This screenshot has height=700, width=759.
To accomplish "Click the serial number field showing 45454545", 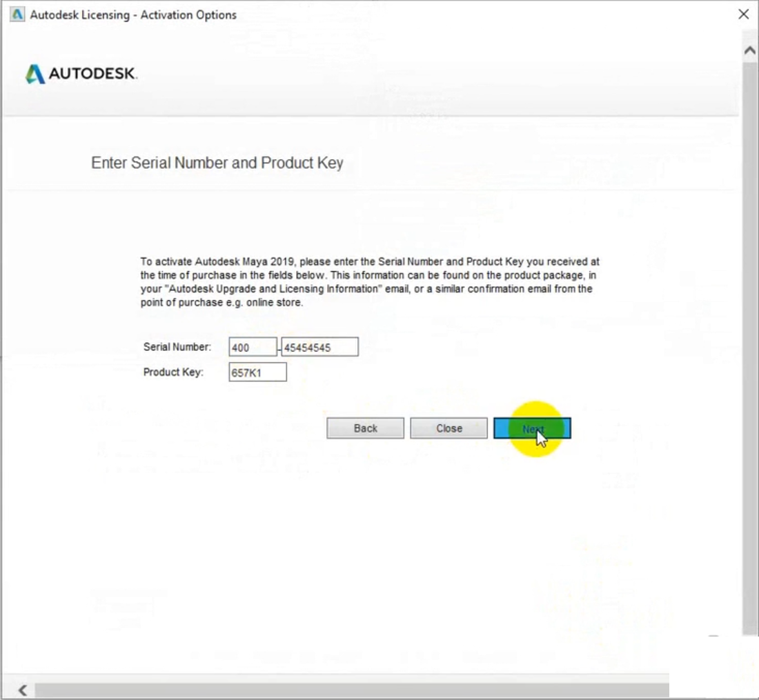I will tap(319, 348).
